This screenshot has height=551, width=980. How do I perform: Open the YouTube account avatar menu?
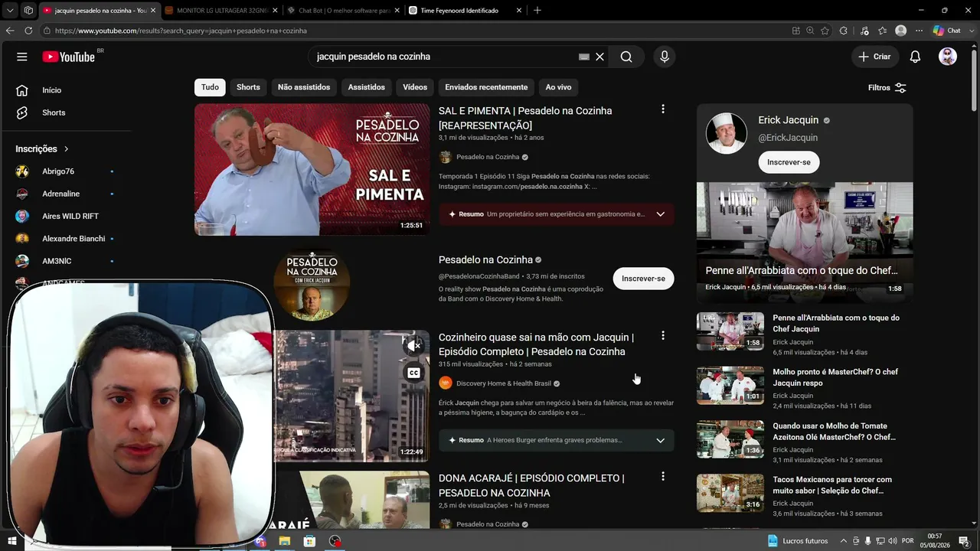pyautogui.click(x=948, y=57)
